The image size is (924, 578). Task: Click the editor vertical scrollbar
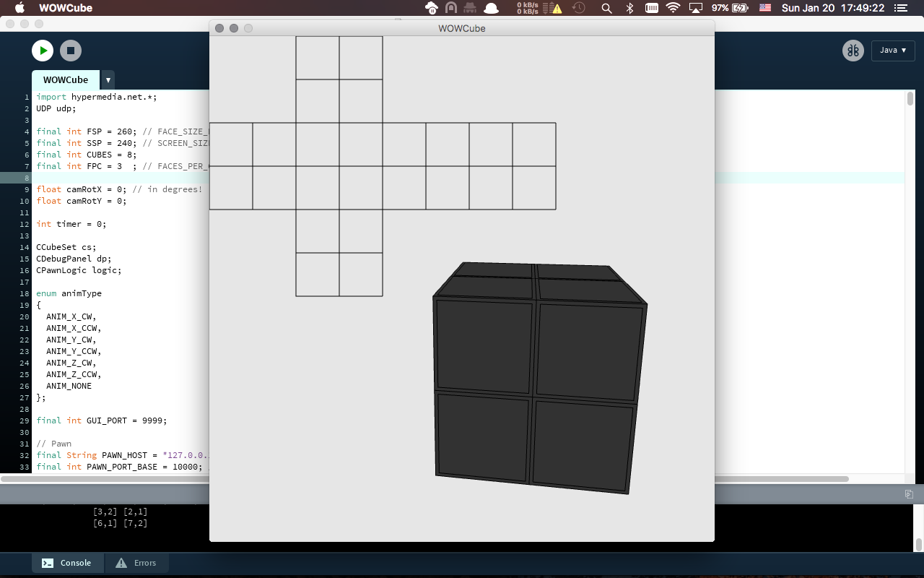coord(910,98)
